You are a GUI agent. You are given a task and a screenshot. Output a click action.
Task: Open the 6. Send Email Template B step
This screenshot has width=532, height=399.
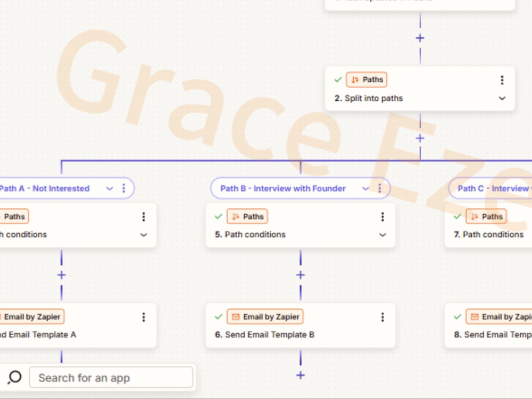point(300,326)
